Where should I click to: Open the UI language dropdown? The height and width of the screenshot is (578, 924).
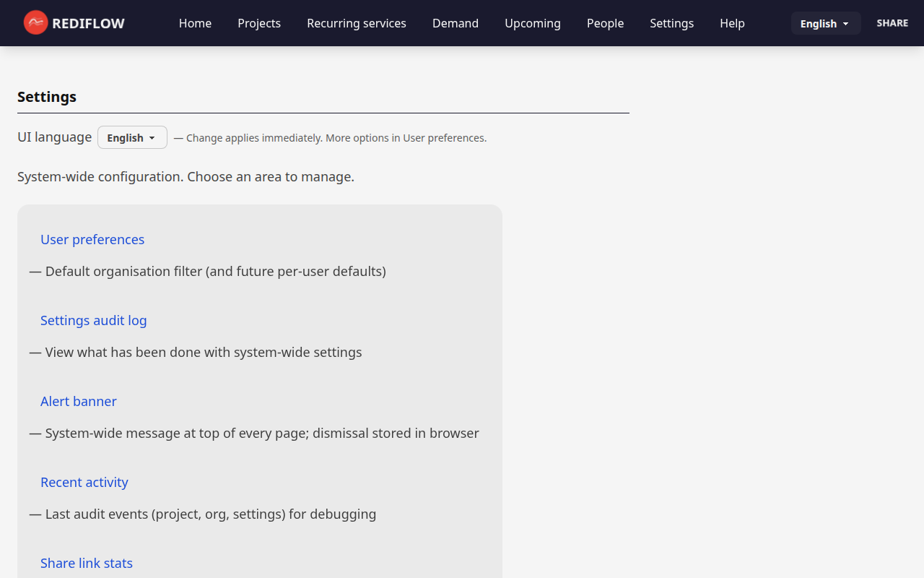point(131,137)
